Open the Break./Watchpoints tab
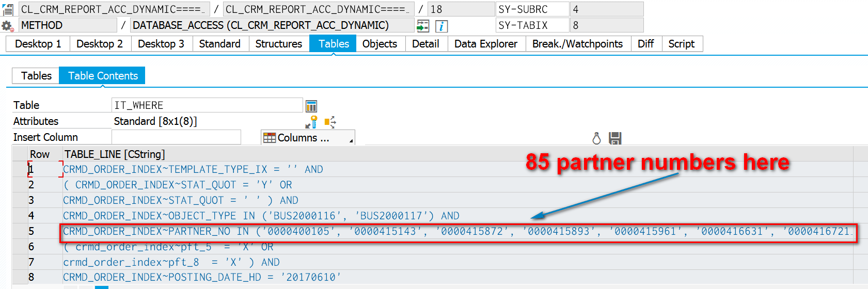The width and height of the screenshot is (868, 289). (x=578, y=44)
